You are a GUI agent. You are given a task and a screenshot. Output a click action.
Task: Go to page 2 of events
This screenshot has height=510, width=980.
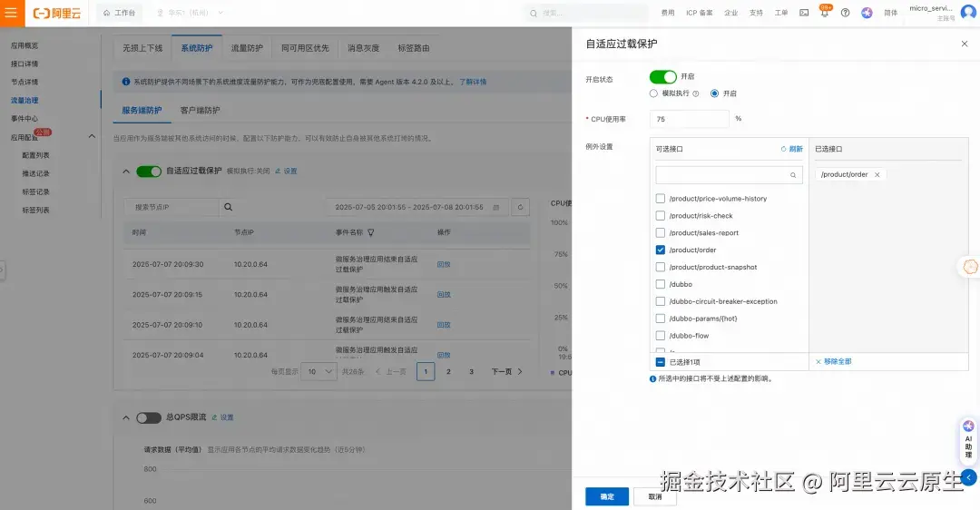448,371
